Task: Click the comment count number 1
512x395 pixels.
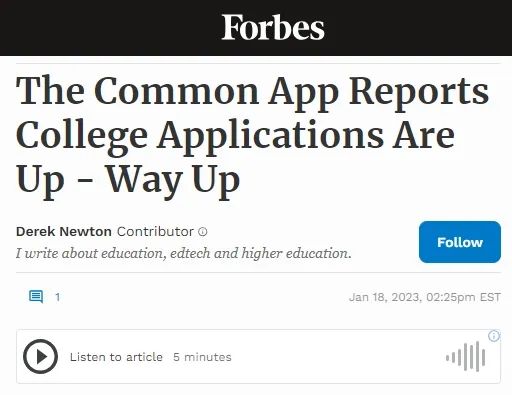Action: 58,297
